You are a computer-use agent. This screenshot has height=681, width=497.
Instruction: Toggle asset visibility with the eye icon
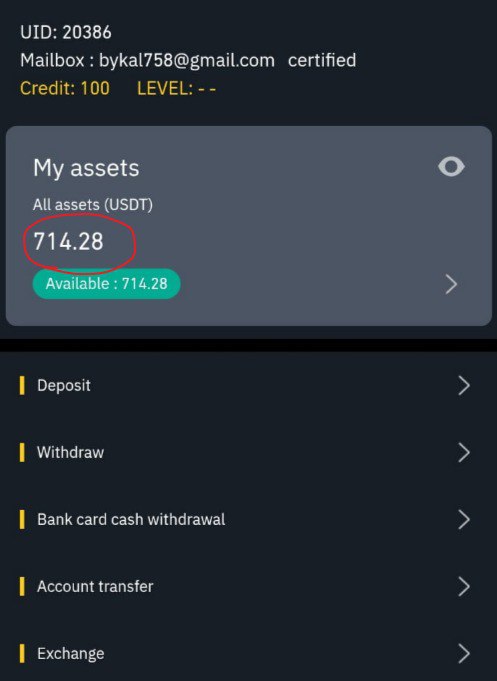tap(451, 167)
